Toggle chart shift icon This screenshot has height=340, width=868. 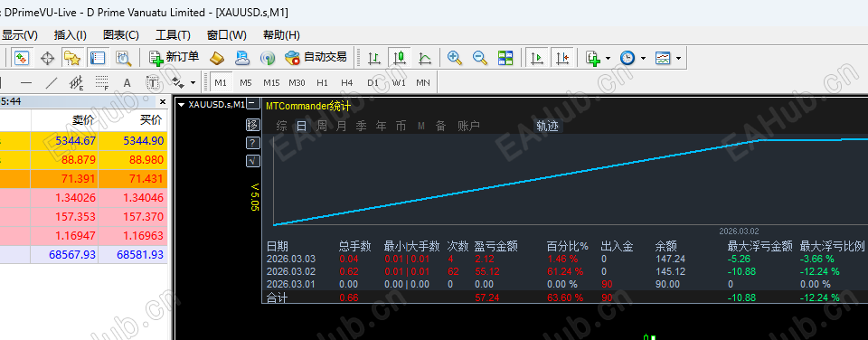[561, 58]
